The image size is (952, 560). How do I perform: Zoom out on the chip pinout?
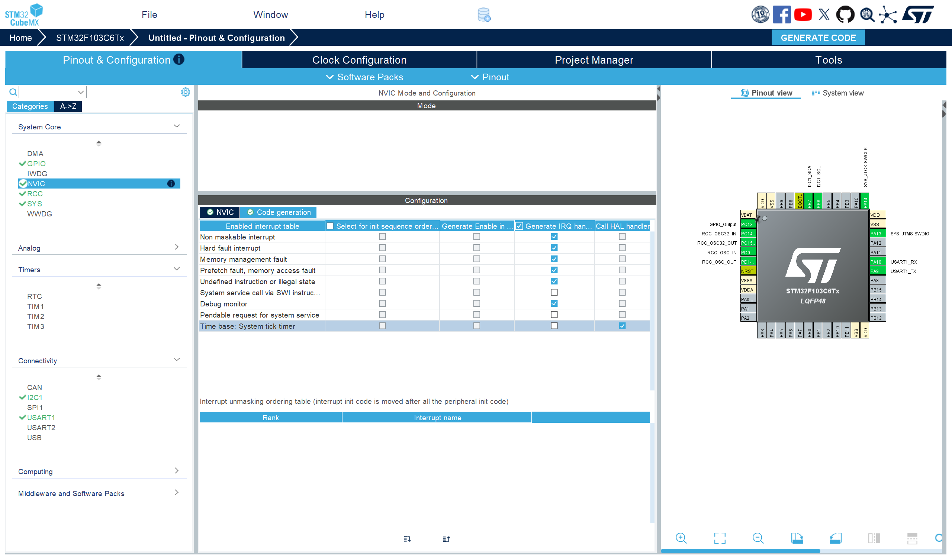(x=758, y=538)
